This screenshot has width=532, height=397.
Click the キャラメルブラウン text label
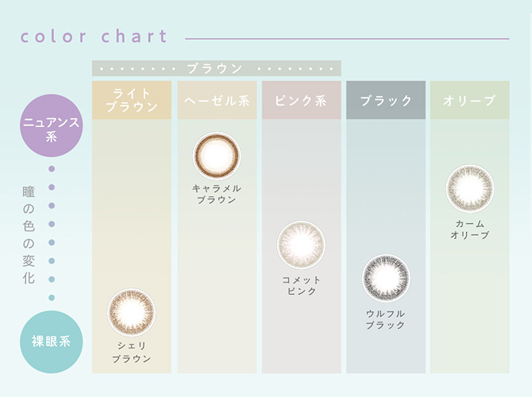(216, 194)
